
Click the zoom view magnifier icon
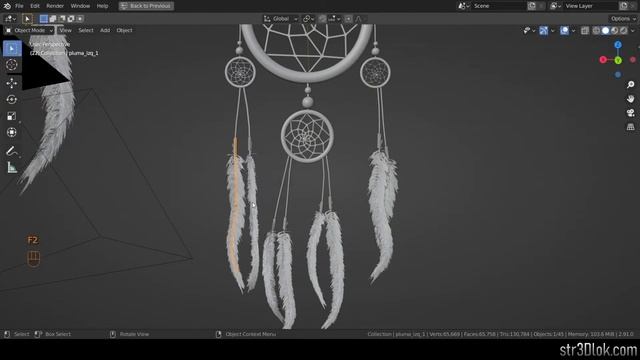pyautogui.click(x=631, y=85)
